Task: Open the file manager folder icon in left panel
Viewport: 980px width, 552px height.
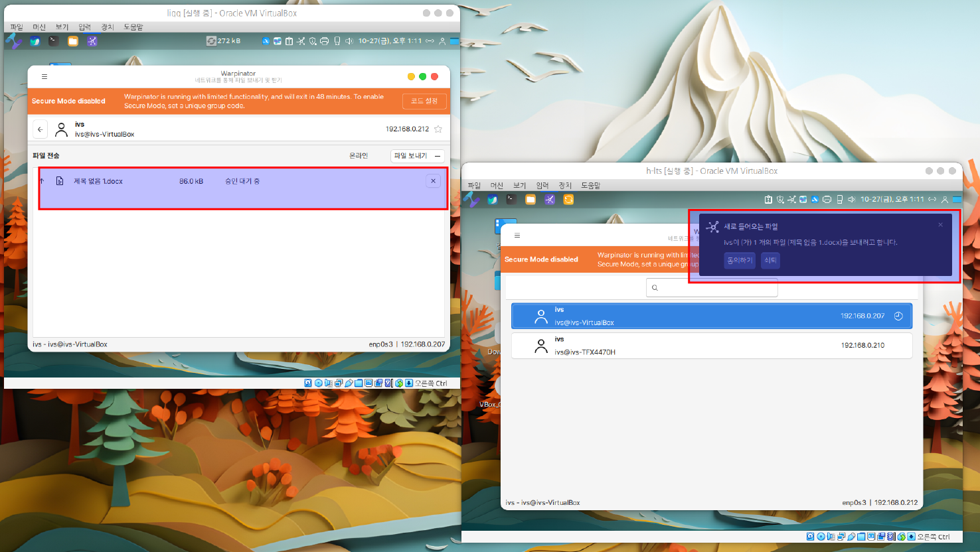Action: pyautogui.click(x=73, y=41)
